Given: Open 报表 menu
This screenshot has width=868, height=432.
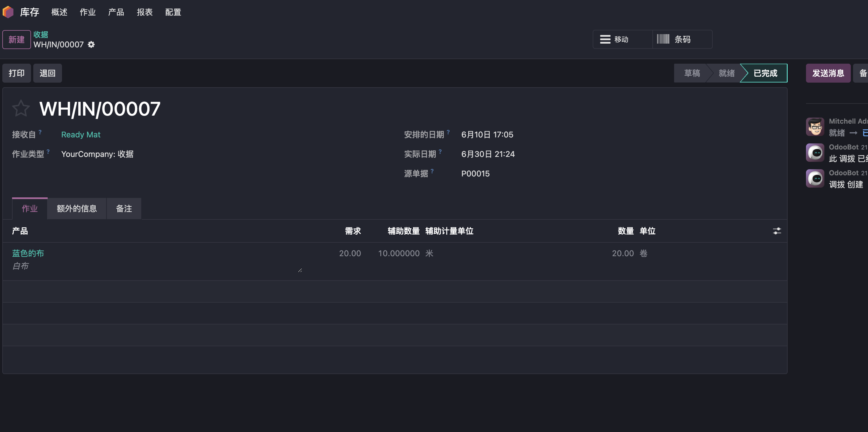Looking at the screenshot, I should pyautogui.click(x=145, y=12).
